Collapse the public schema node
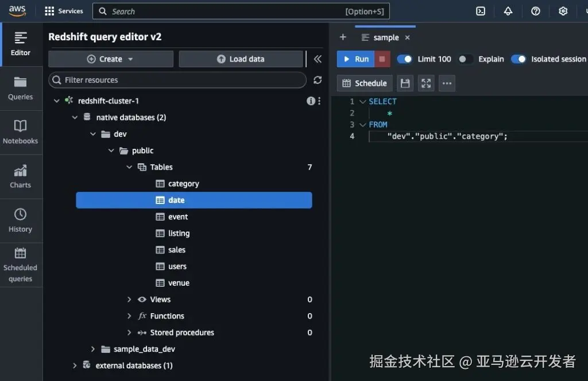Screen dimensions: 588x381 (x=111, y=150)
